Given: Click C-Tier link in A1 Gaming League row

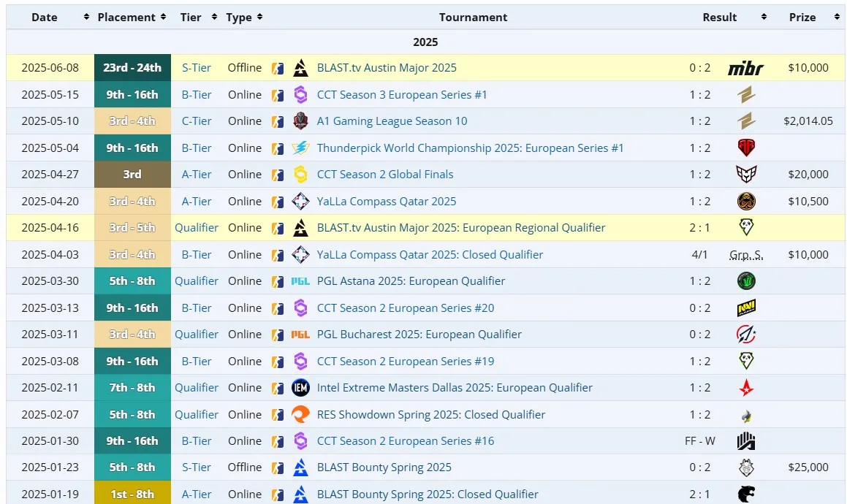Looking at the screenshot, I should (x=197, y=121).
